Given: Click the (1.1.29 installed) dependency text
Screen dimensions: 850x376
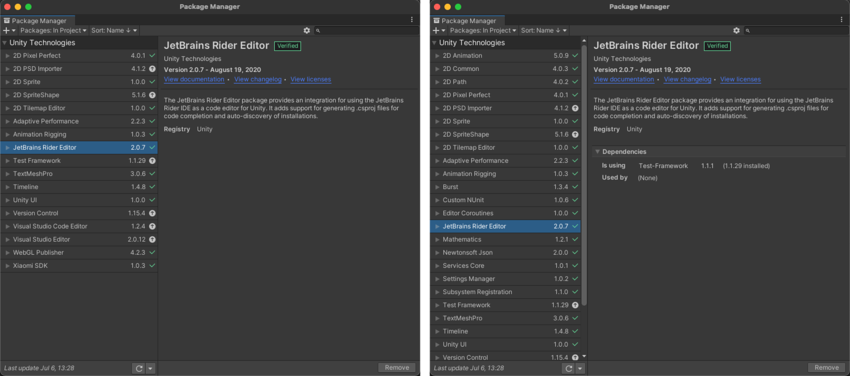Looking at the screenshot, I should pos(746,166).
